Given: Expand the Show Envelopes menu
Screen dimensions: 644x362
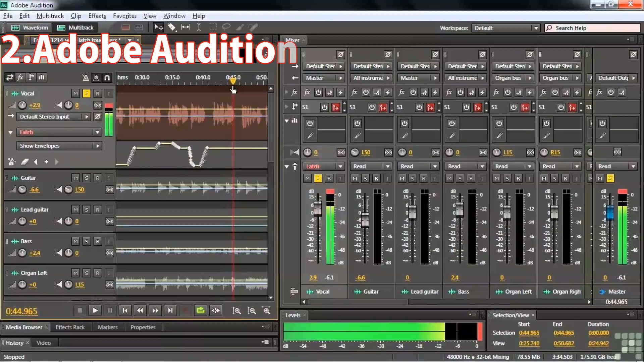Looking at the screenshot, I should click(59, 146).
